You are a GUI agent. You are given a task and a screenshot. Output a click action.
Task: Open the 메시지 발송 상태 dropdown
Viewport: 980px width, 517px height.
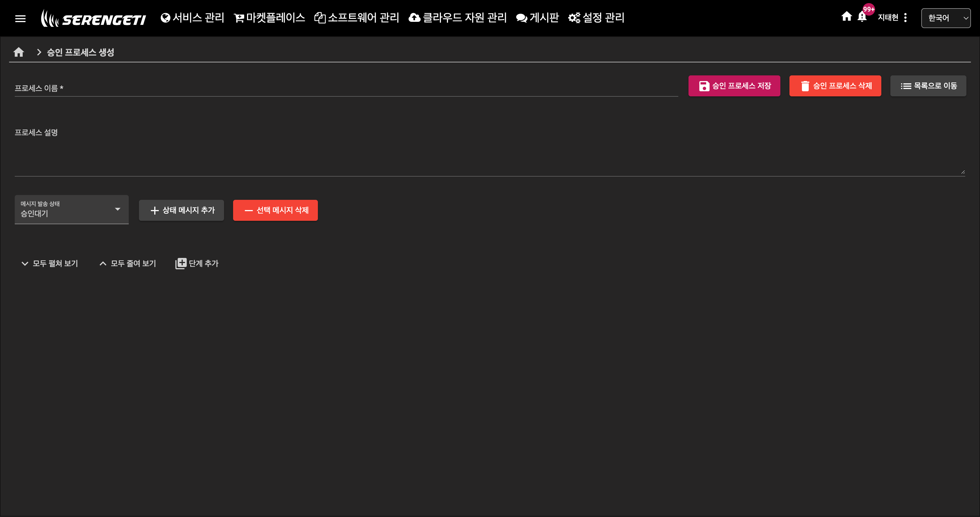[x=71, y=209]
